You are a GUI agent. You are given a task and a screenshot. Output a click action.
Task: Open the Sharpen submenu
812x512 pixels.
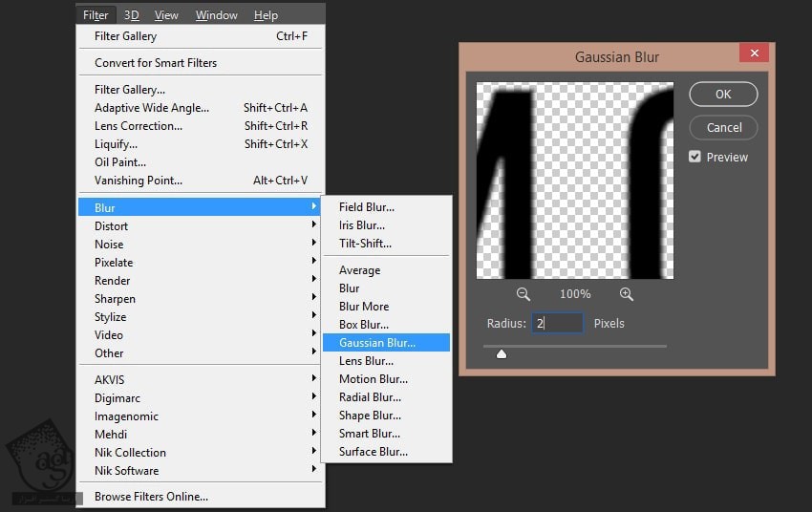click(x=115, y=299)
